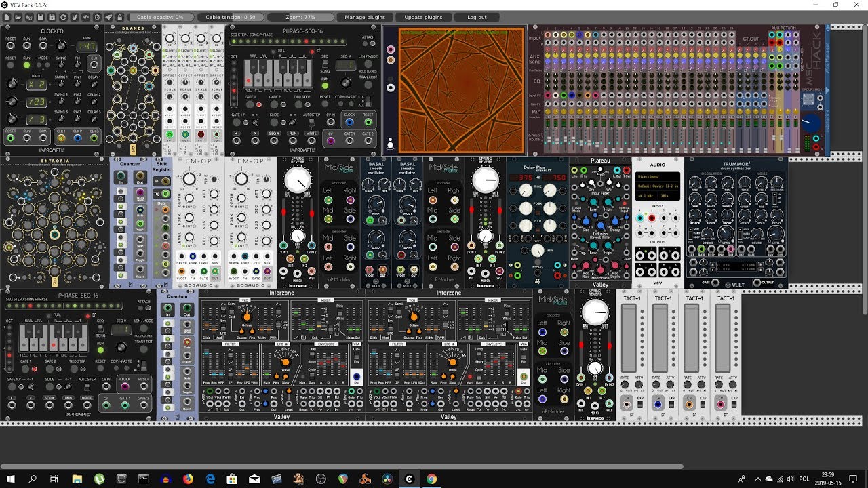Click the rocket icon in the toolbar
Screen dimensions: 868x488
pos(108,17)
